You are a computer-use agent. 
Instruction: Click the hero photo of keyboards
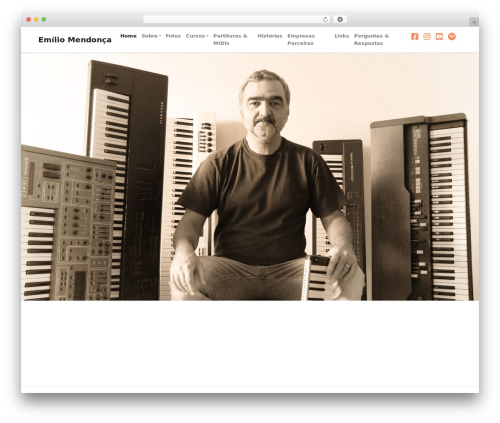[x=250, y=177]
